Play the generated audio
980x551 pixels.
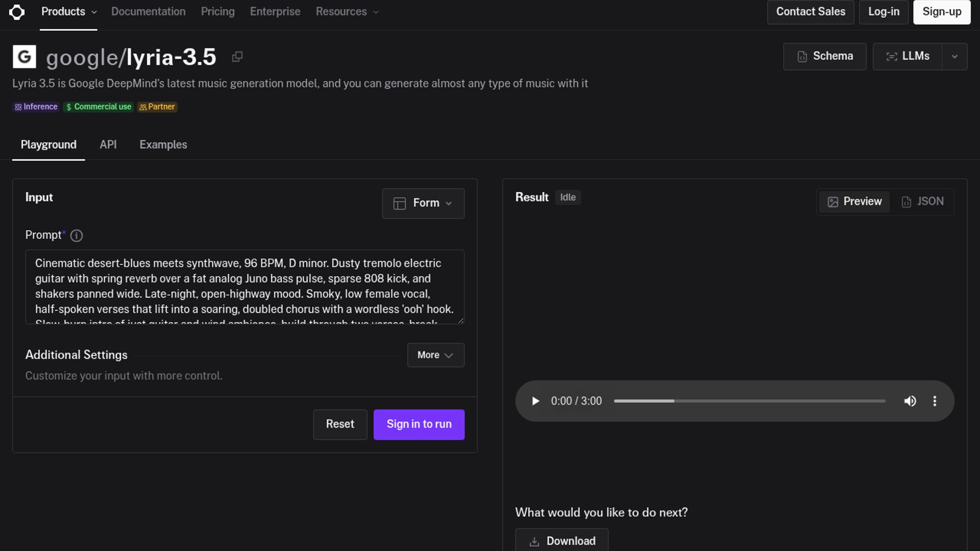pos(535,401)
